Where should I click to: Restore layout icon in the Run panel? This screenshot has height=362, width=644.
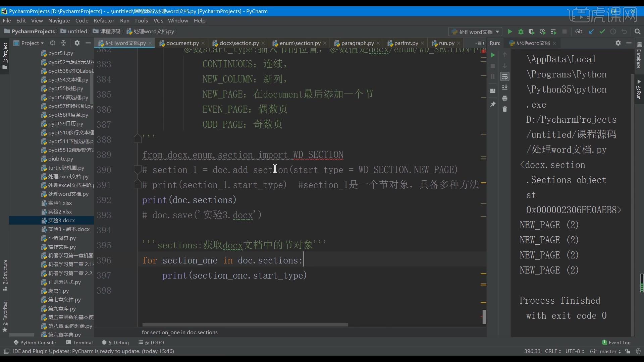coord(493,91)
